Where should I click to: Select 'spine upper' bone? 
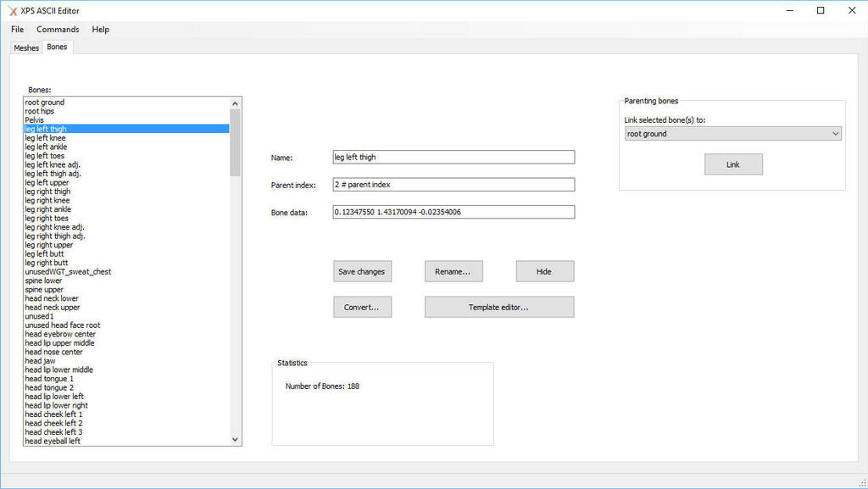[126, 289]
